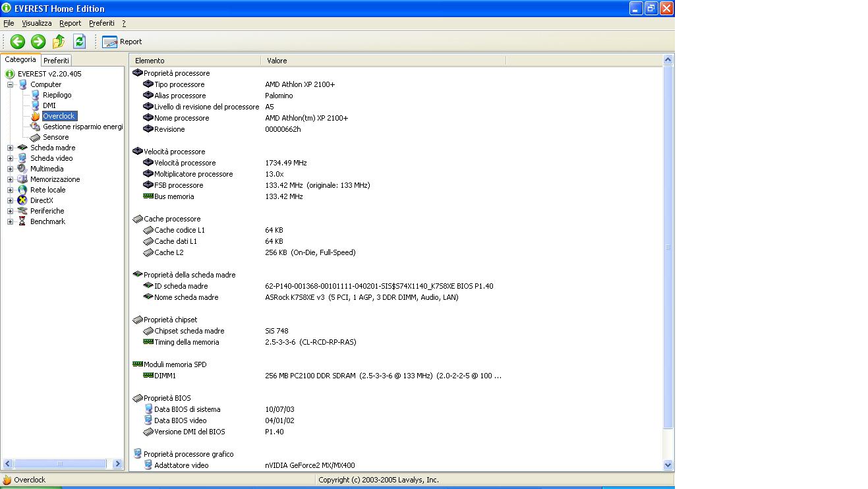
Task: Click the Multimedia tree icon
Action: 22,169
